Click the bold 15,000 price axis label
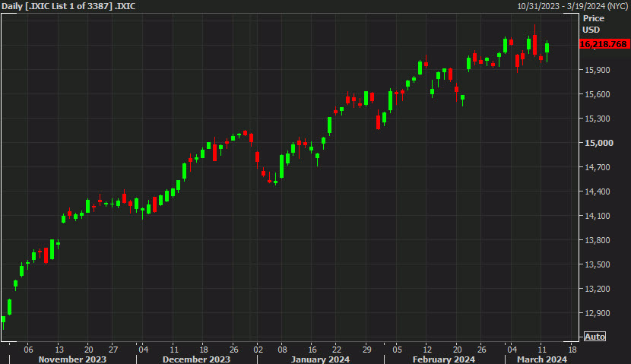 pos(599,143)
